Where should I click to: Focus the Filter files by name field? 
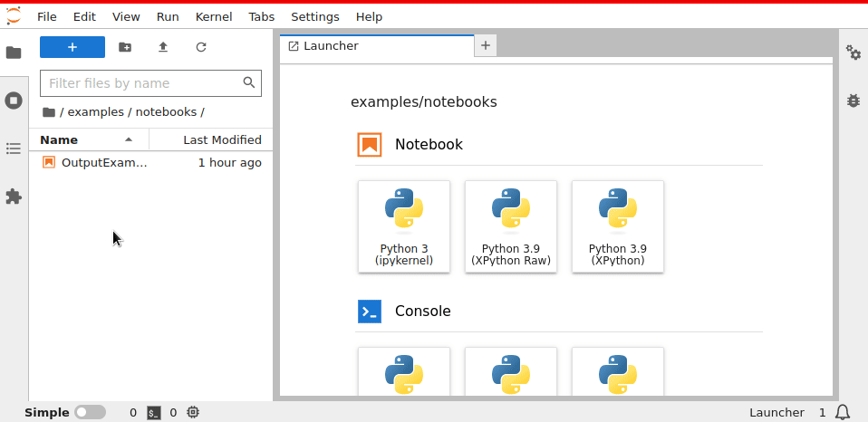click(150, 83)
